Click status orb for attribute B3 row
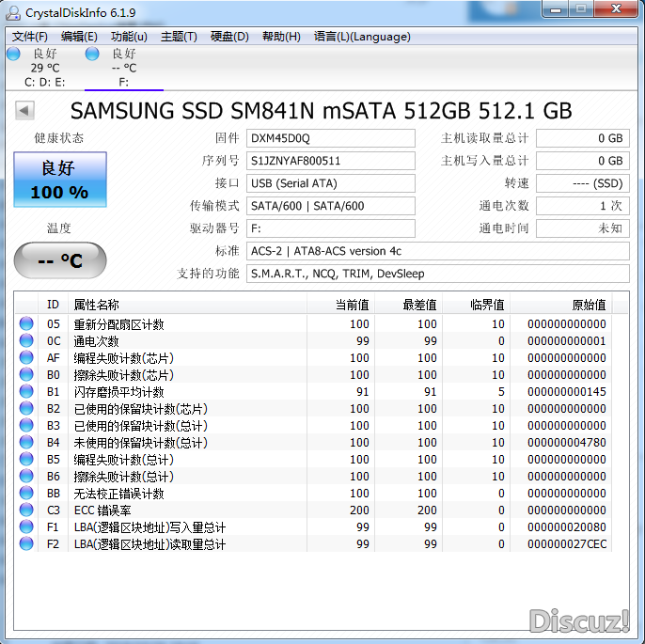 [26, 425]
